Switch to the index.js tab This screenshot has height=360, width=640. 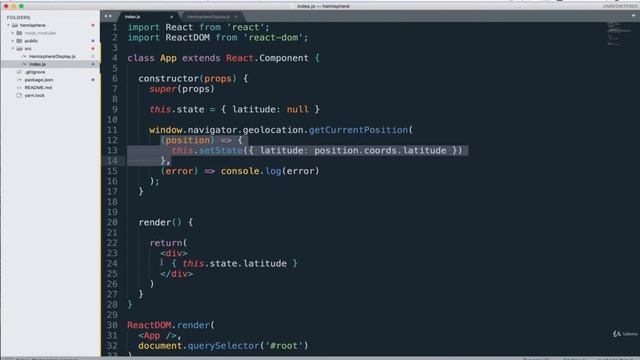pos(148,17)
